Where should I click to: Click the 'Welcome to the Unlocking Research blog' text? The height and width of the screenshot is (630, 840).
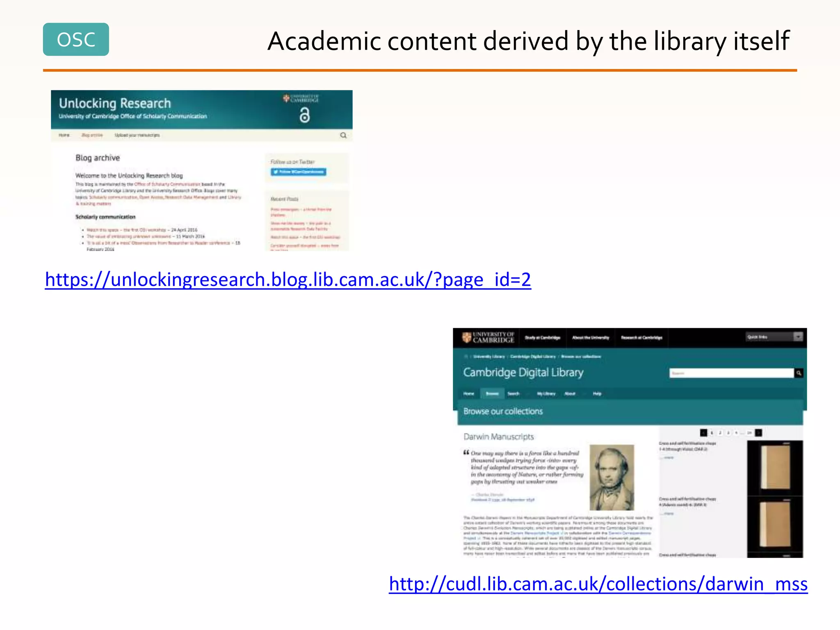129,176
